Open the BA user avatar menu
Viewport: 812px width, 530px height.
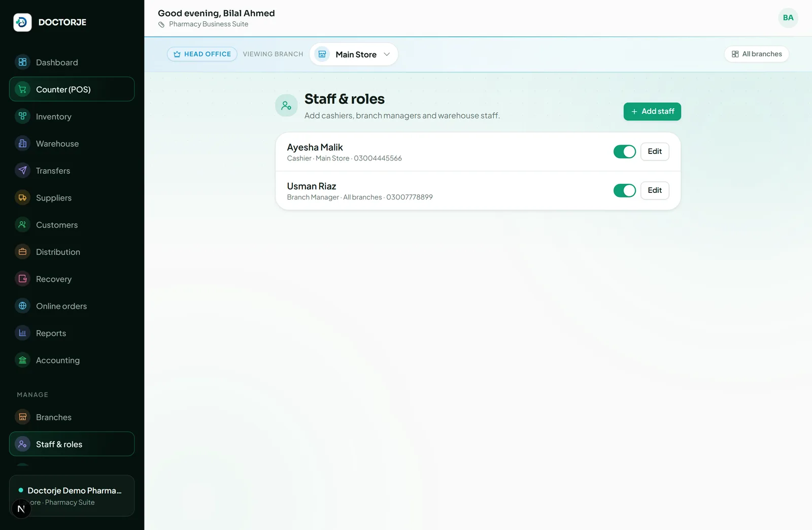(x=788, y=18)
